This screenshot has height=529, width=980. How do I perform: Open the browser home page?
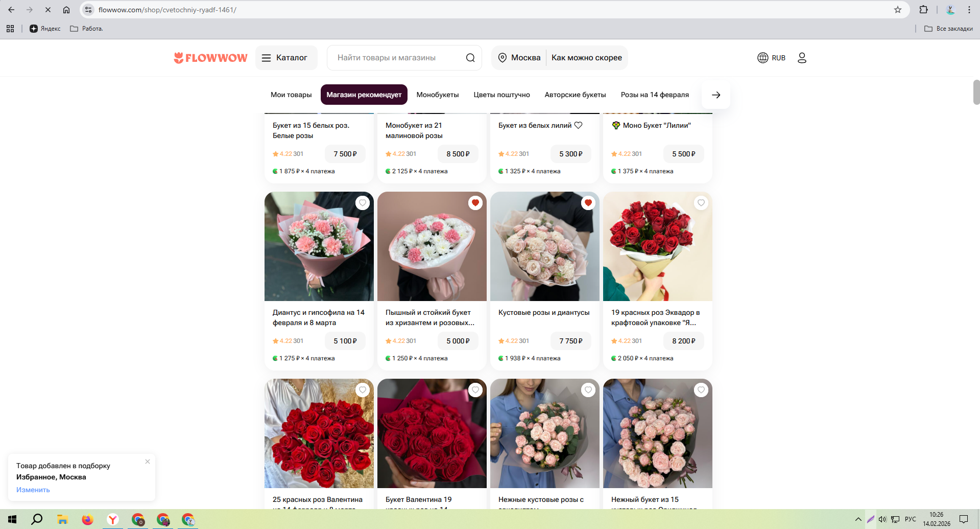coord(66,10)
